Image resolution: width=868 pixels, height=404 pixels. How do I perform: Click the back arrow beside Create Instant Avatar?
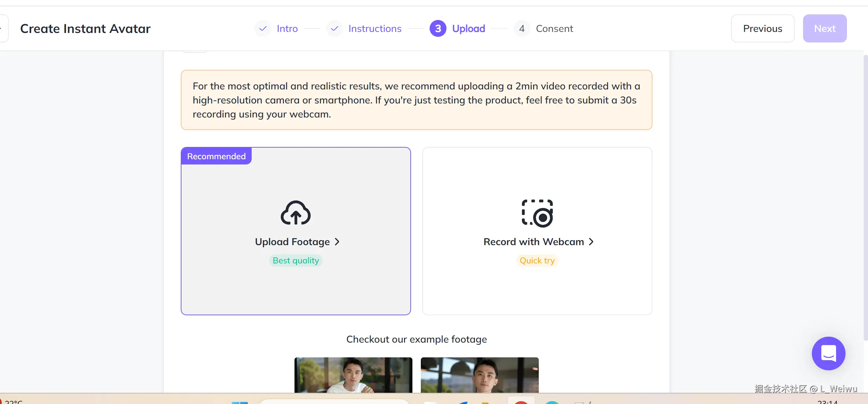coord(3,28)
